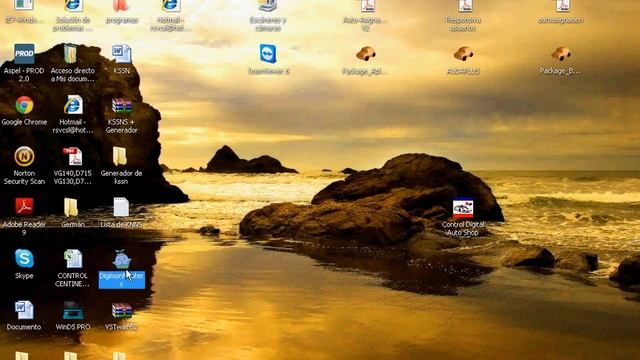Screen dimensions: 640x360
Task: Select the Package_Apl... car icon
Action: tap(365, 54)
